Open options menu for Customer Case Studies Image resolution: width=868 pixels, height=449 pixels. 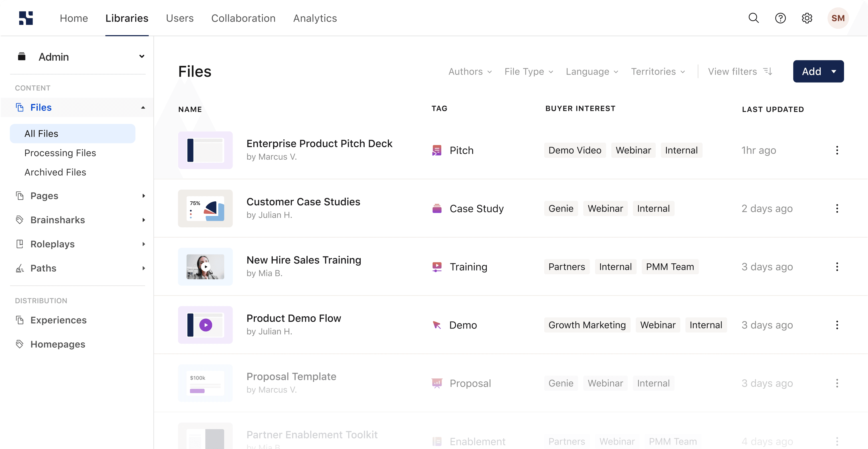(x=837, y=209)
